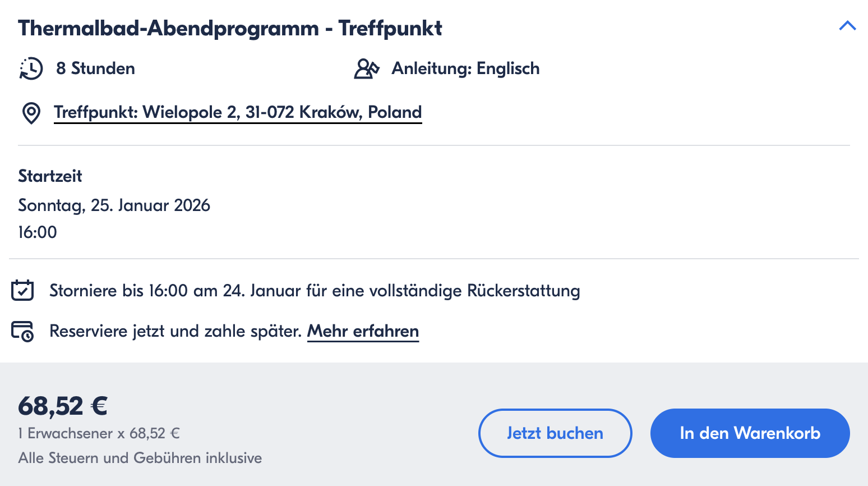Click the Thermalbad-Abendprogramm - Treffpunkt title

coord(230,28)
